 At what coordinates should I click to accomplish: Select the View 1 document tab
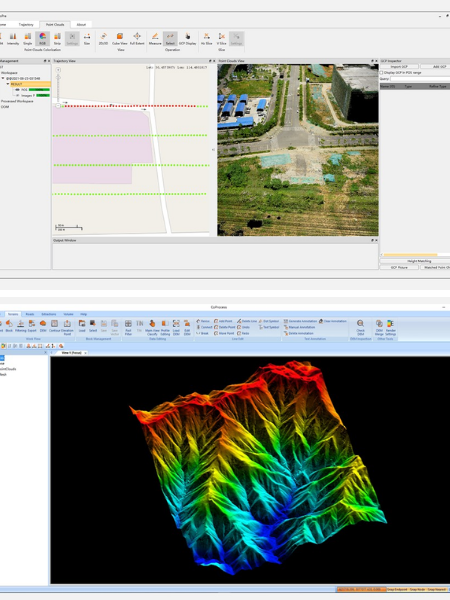click(x=72, y=352)
